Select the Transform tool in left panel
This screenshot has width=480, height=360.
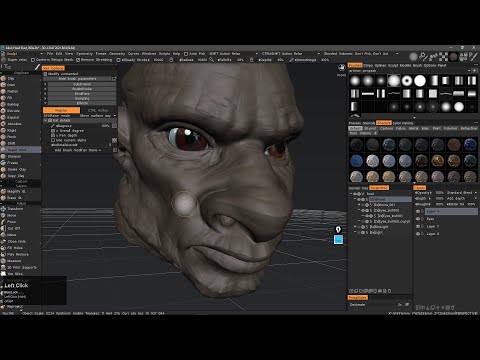tap(15, 209)
